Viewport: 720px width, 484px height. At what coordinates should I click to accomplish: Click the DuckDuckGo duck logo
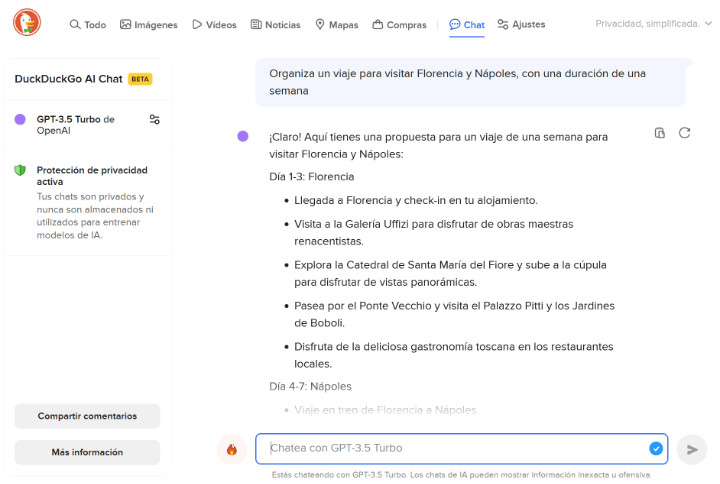27,23
